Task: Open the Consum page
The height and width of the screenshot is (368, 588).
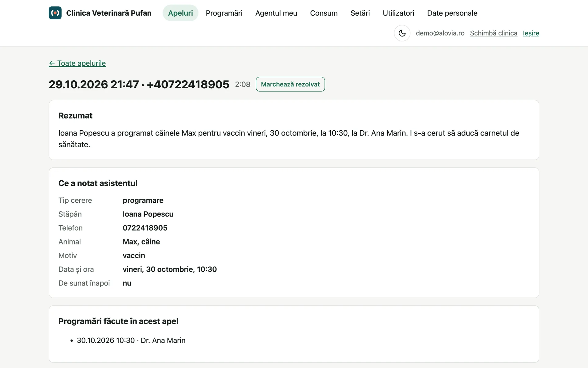Action: 324,13
